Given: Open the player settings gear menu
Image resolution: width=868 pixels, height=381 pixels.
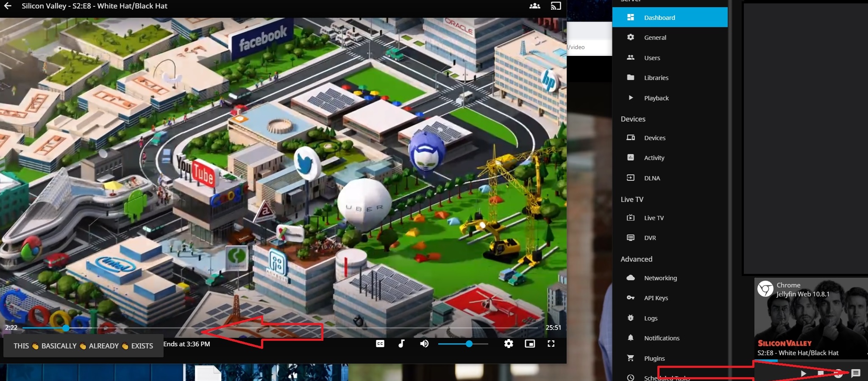Looking at the screenshot, I should click(509, 344).
